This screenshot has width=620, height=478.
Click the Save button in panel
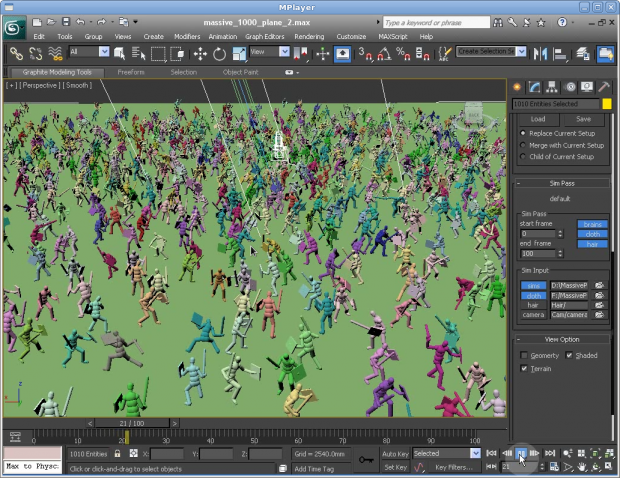pyautogui.click(x=583, y=119)
